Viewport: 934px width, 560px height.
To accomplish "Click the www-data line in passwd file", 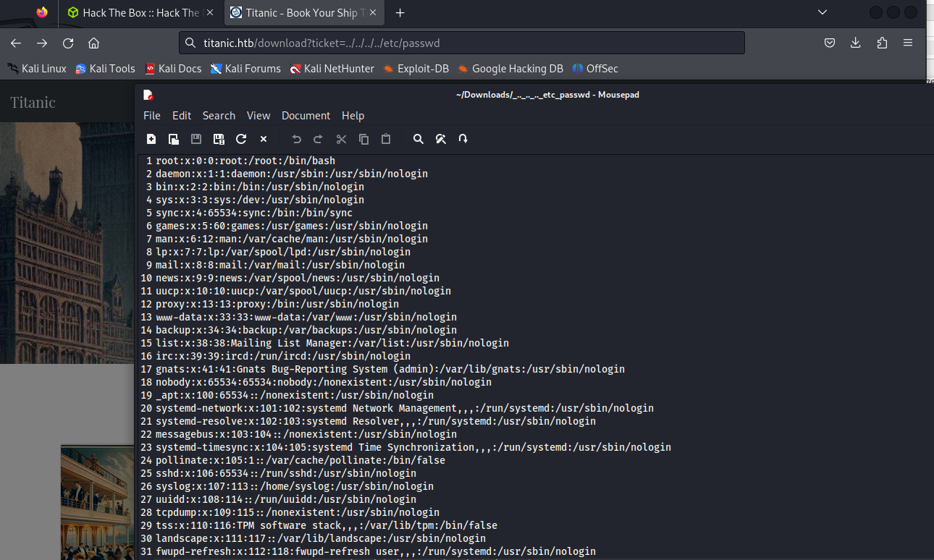I will [306, 317].
